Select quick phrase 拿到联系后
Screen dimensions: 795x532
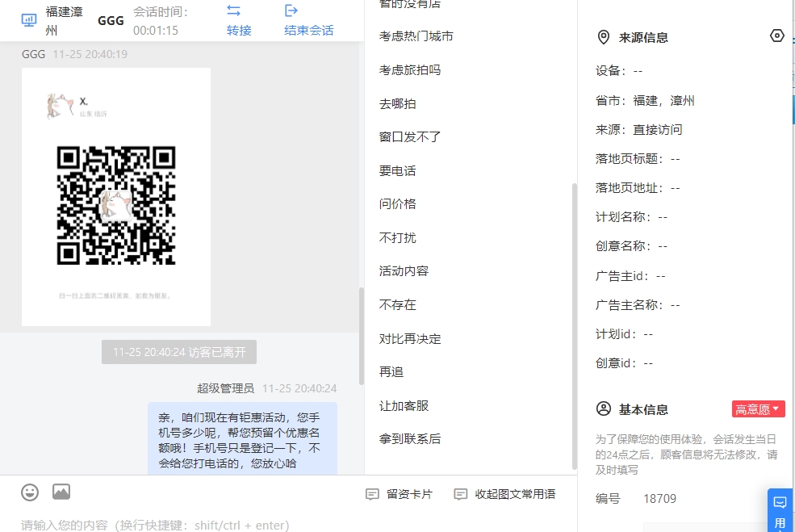click(410, 438)
